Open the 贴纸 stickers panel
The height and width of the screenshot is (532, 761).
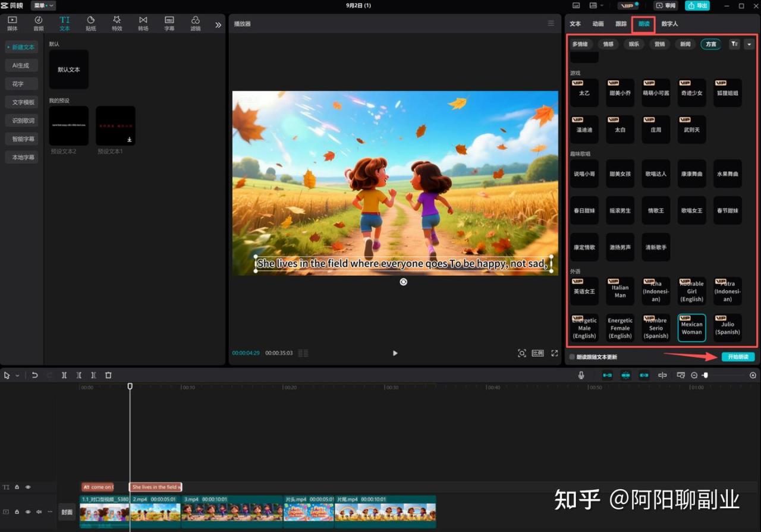click(90, 23)
